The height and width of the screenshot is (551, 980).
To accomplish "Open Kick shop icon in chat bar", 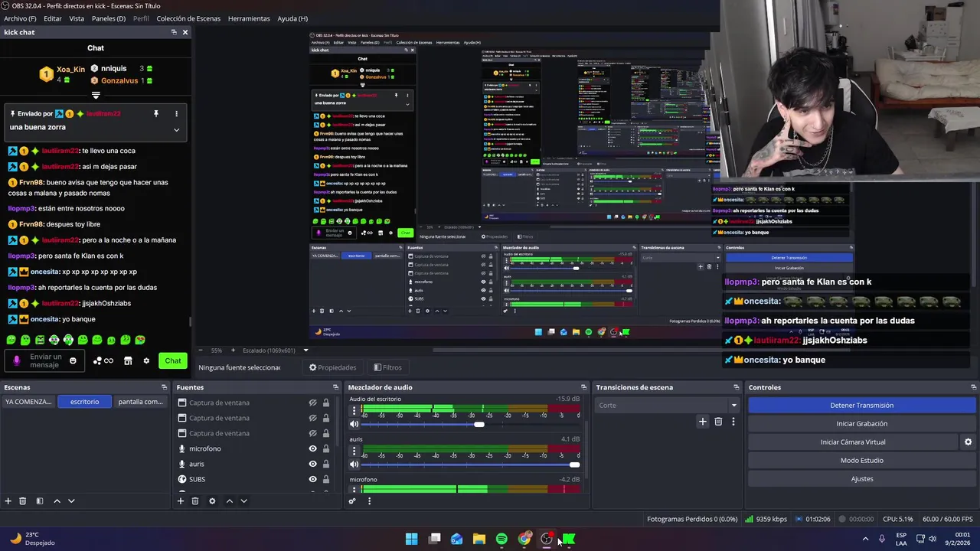I will click(128, 361).
